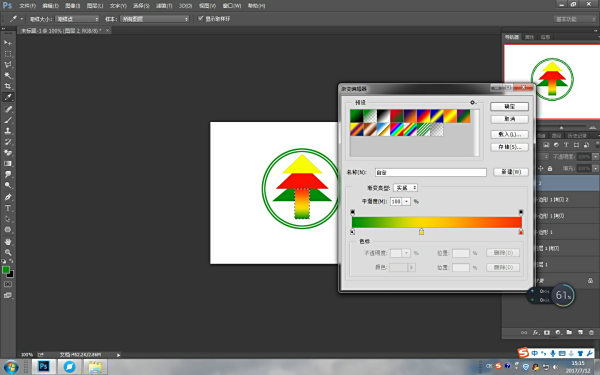Screen dimensions: 600x375
Task: Click the 取消 cancel button
Action: click(x=509, y=119)
